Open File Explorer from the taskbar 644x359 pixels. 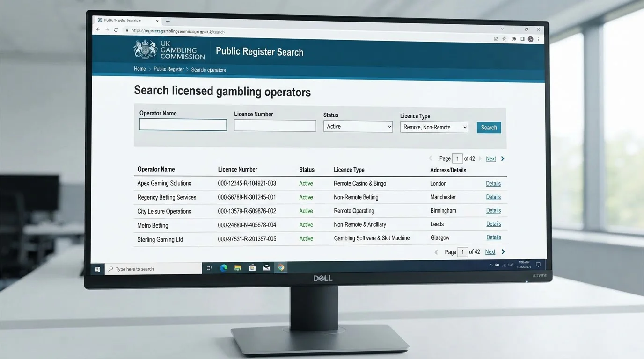(238, 268)
